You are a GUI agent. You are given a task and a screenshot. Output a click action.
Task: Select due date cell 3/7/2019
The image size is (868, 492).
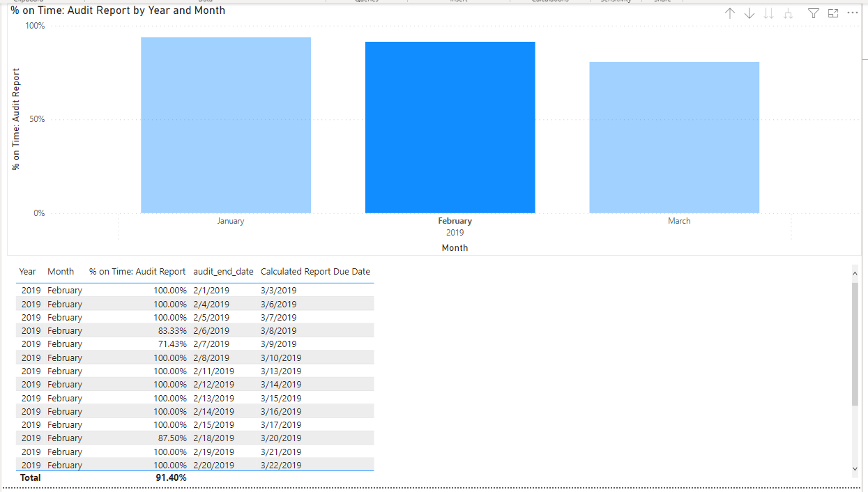(x=279, y=318)
